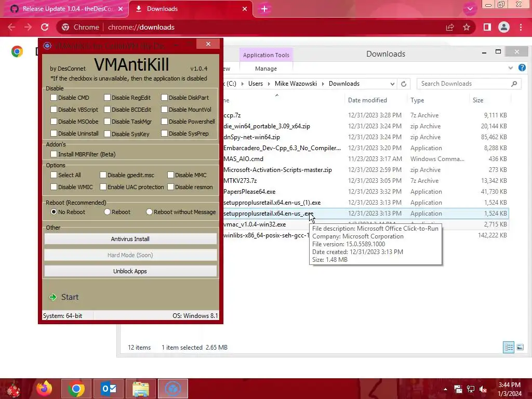
Task: Close the Downloads Chrome tab
Action: click(x=245, y=9)
